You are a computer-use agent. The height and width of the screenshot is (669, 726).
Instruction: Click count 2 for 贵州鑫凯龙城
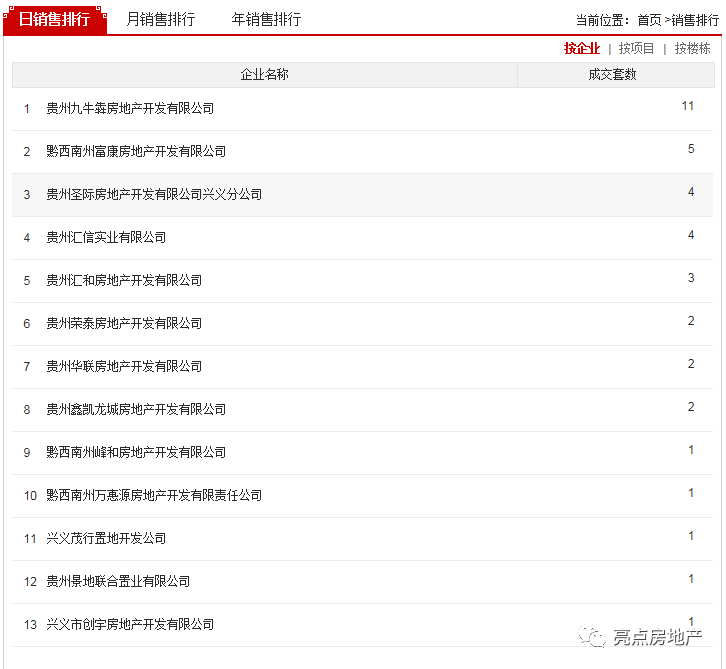[691, 407]
